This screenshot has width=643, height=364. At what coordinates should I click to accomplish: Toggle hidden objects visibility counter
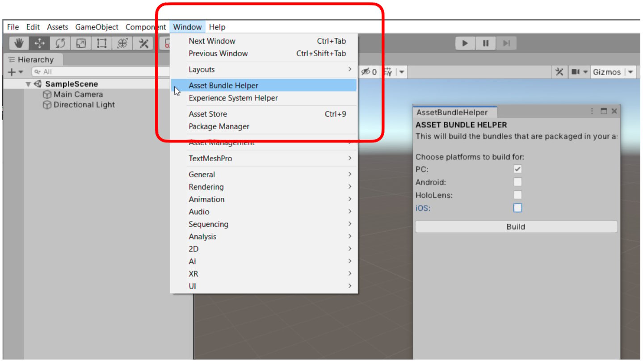pos(369,72)
